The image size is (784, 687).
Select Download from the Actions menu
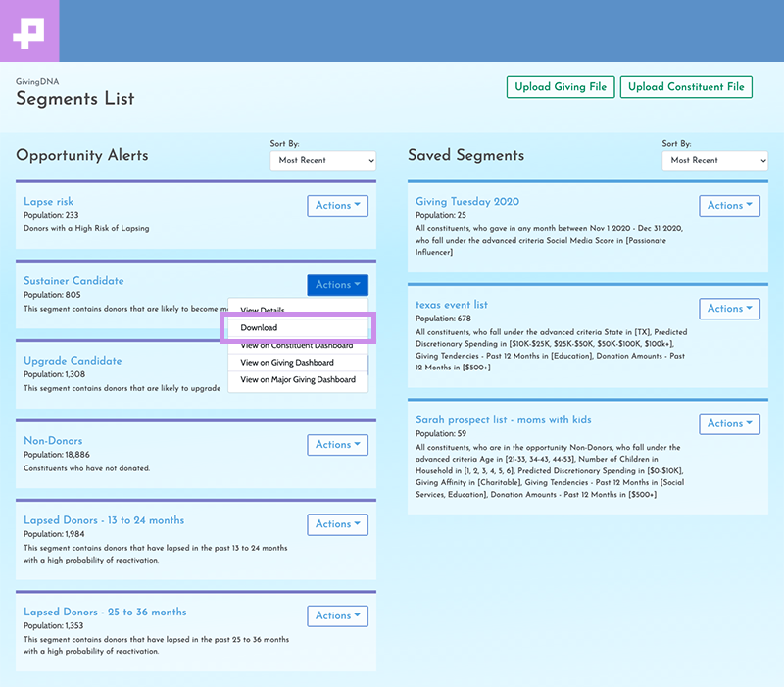pyautogui.click(x=298, y=328)
